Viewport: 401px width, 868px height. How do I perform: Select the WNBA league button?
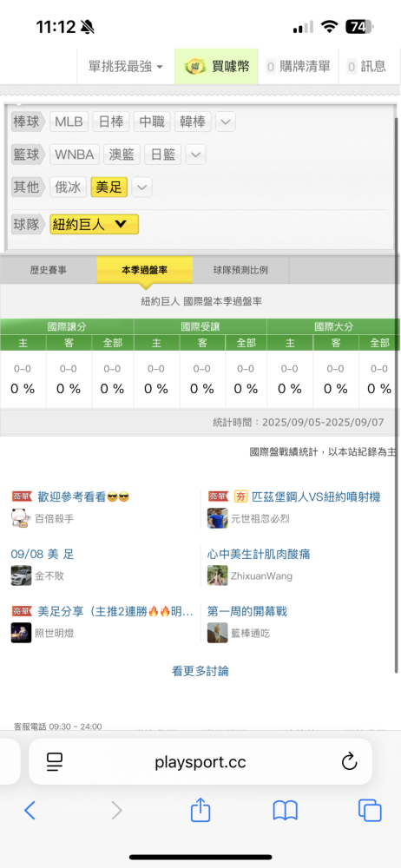click(x=75, y=155)
